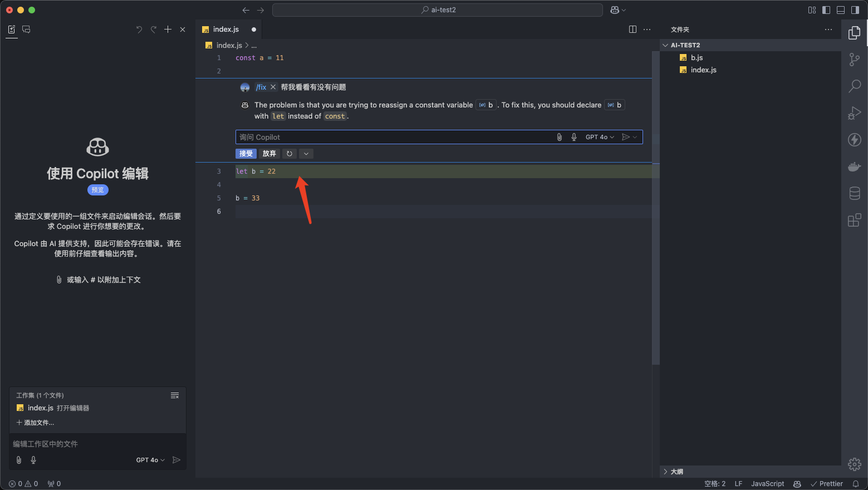This screenshot has width=868, height=490.
Task: Open Run and Debug view
Action: click(x=855, y=113)
